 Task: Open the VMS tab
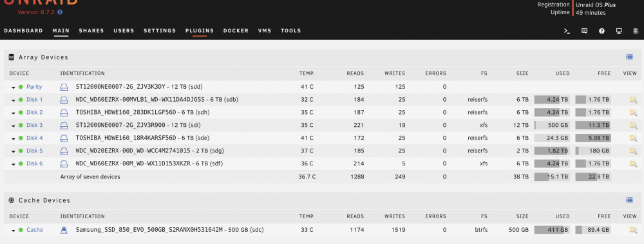(265, 31)
